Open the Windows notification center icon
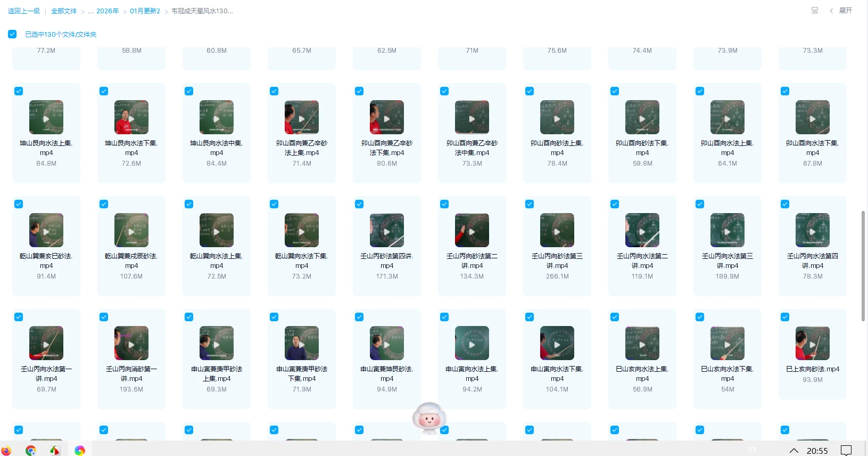The width and height of the screenshot is (868, 456). [x=846, y=450]
